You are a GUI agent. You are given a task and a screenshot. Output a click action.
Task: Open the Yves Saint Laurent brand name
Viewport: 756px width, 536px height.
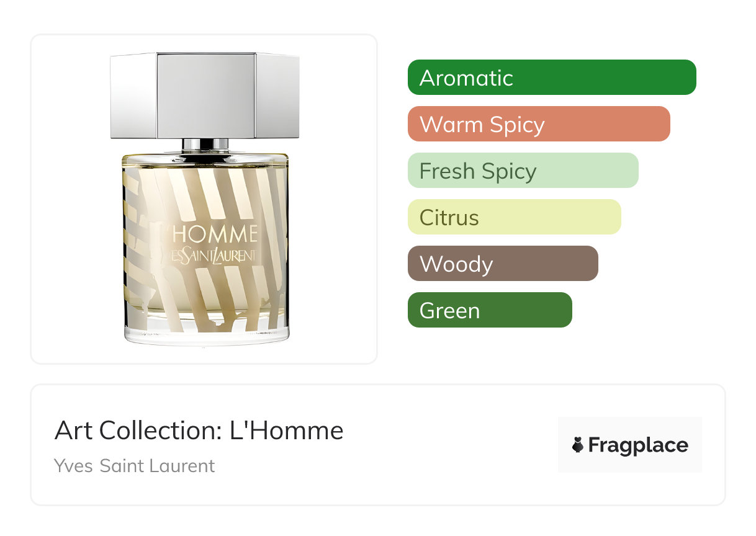(135, 466)
